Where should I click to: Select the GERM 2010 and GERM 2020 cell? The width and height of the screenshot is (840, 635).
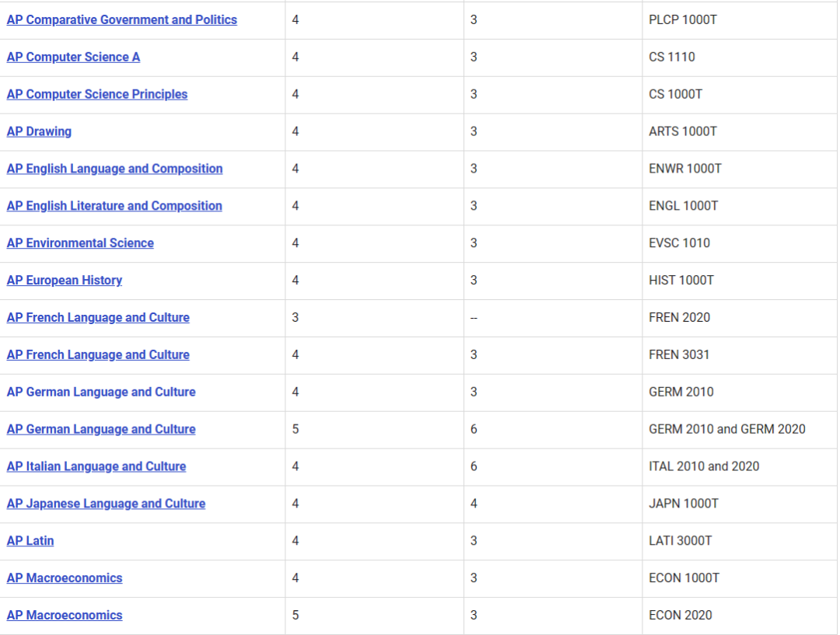coord(726,430)
